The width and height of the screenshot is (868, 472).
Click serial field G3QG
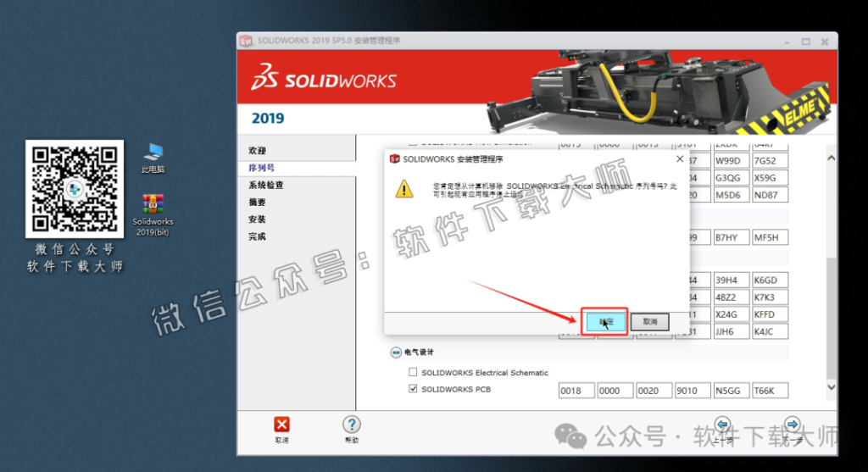[x=732, y=178]
